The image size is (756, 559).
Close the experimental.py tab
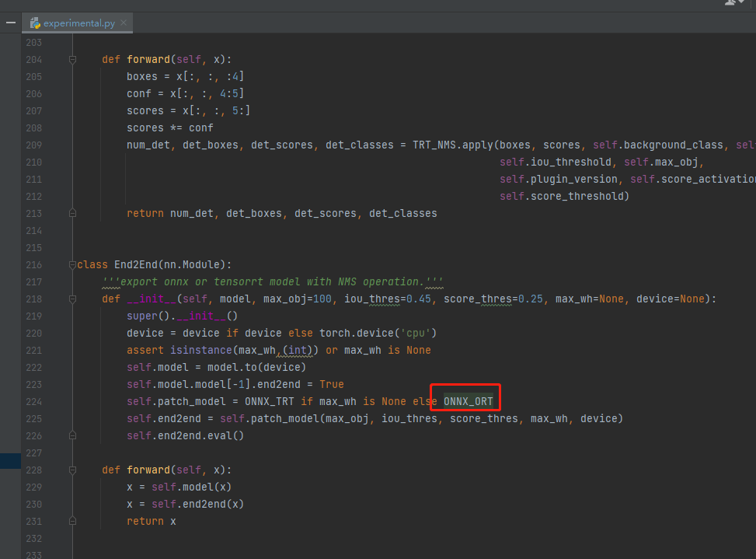tap(124, 23)
